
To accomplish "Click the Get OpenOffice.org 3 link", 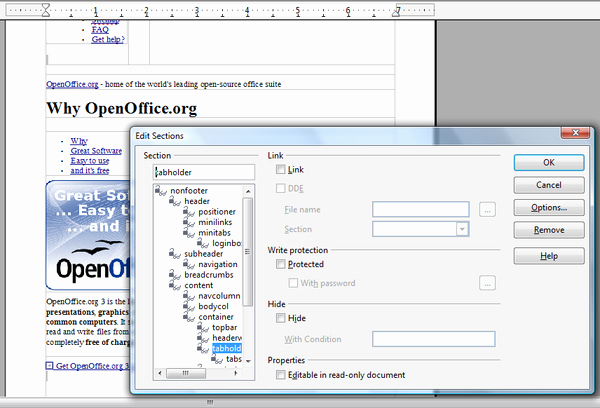I will pyautogui.click(x=92, y=366).
